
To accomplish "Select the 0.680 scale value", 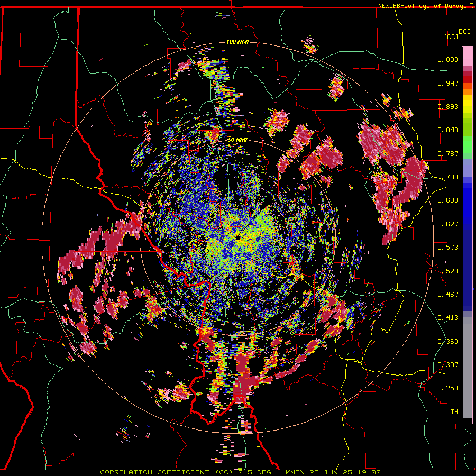I will pyautogui.click(x=448, y=200).
